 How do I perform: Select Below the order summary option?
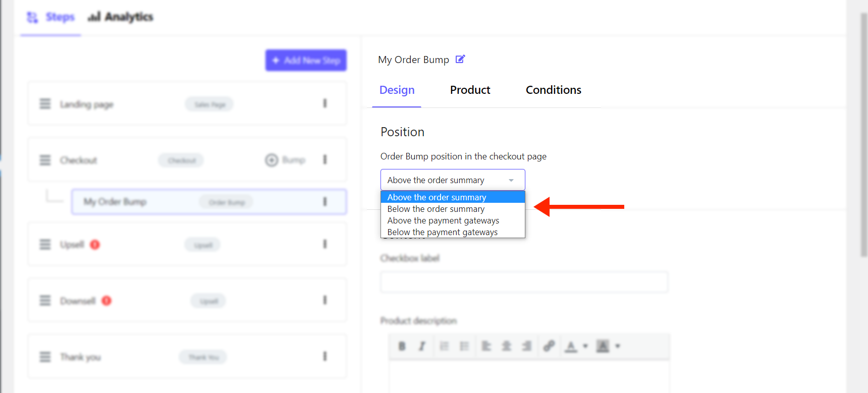pos(436,209)
